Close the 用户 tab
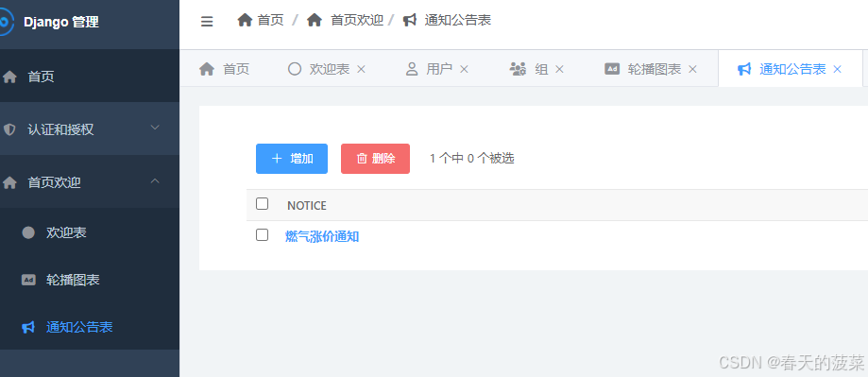 (x=465, y=69)
